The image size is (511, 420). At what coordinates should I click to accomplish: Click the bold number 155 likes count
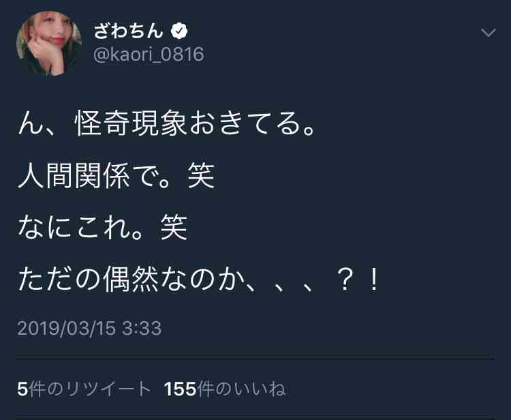[181, 389]
